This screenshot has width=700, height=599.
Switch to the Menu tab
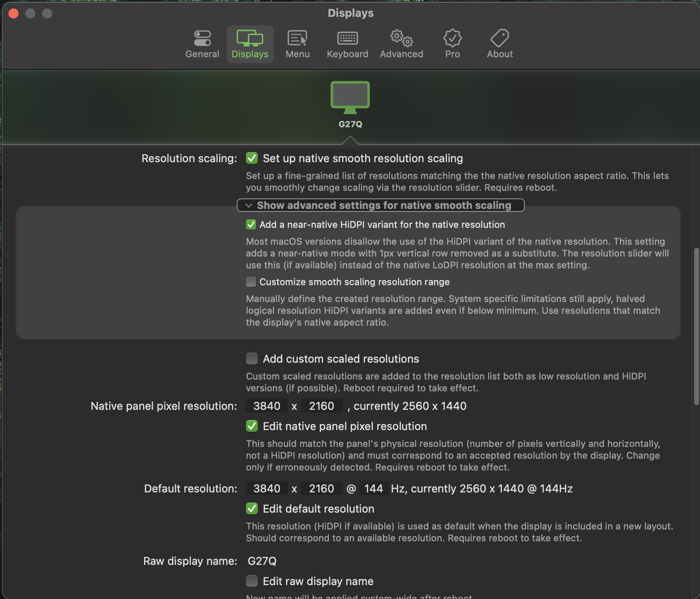(x=297, y=44)
